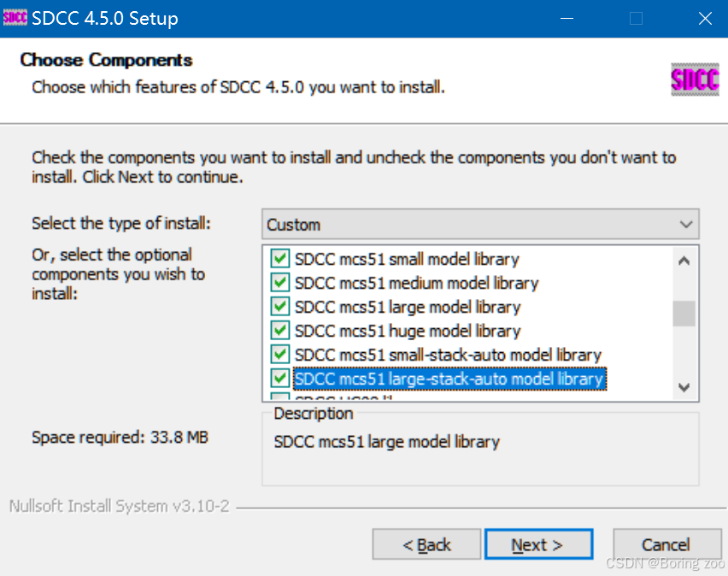Click the 'Nullsoft Install System v3.10-2' text
Screen dimensions: 728x576
(120, 506)
